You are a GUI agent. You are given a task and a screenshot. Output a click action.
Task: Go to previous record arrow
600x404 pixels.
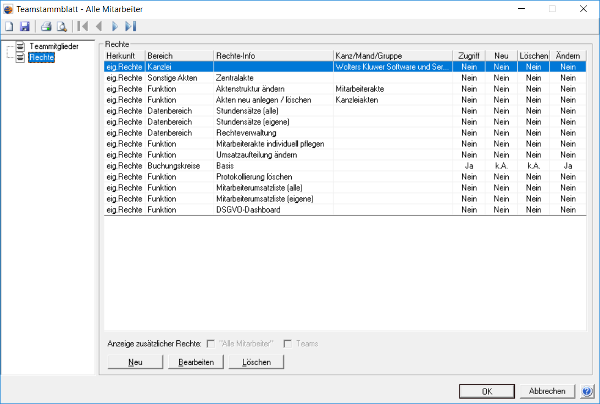tap(99, 26)
